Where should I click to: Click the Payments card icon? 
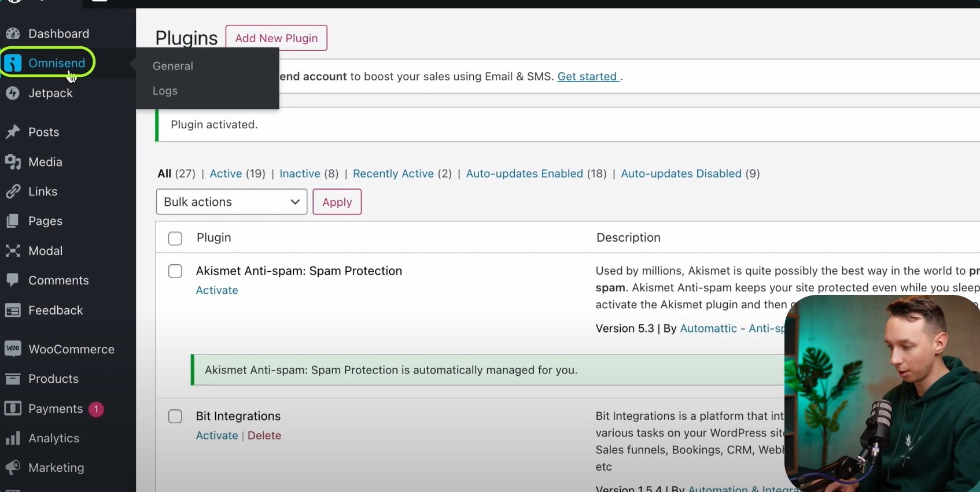tap(13, 409)
